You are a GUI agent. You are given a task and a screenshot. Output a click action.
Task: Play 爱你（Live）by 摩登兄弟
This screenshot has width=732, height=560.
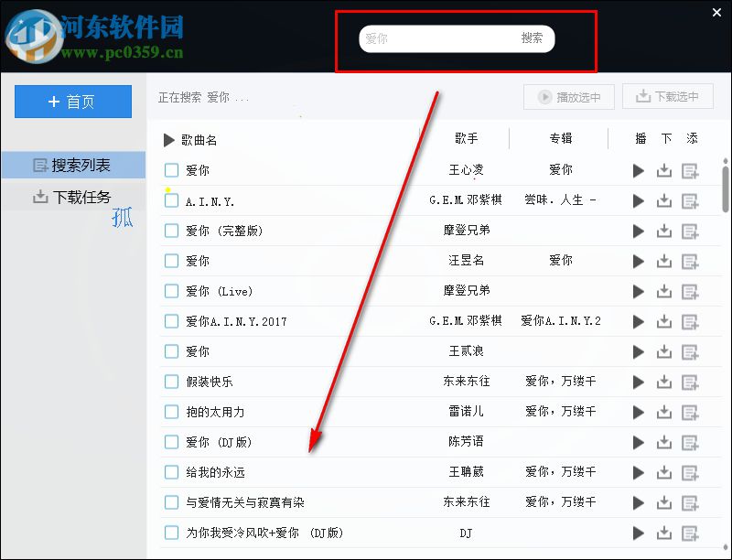pos(639,291)
